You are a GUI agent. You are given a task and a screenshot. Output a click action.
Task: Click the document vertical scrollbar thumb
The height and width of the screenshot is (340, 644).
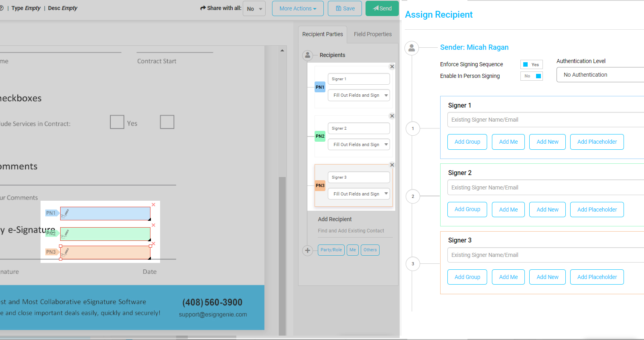click(282, 256)
